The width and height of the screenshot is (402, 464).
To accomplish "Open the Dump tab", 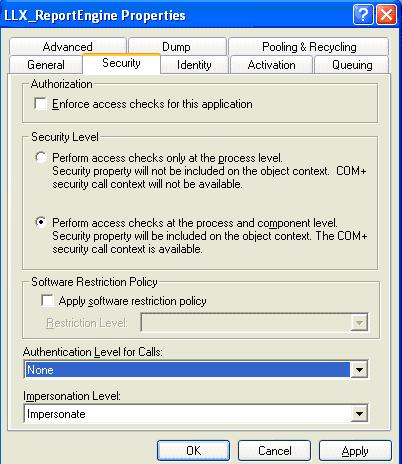I will 176,46.
